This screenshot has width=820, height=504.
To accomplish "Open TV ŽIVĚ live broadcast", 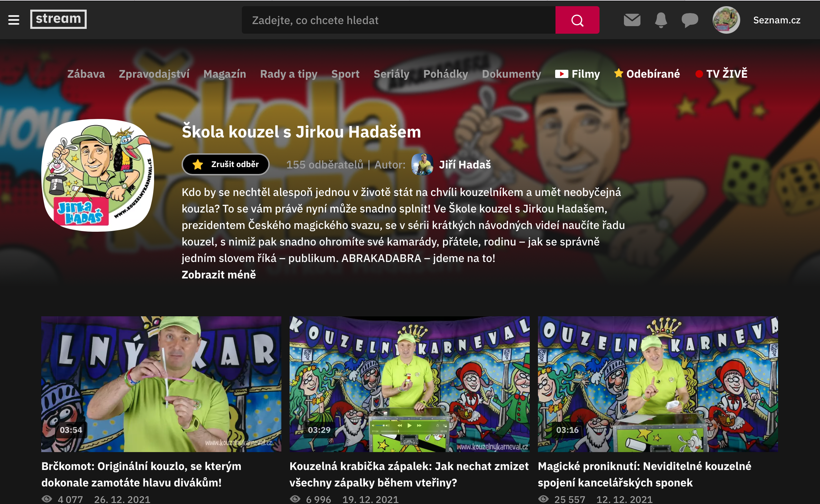I will point(721,74).
